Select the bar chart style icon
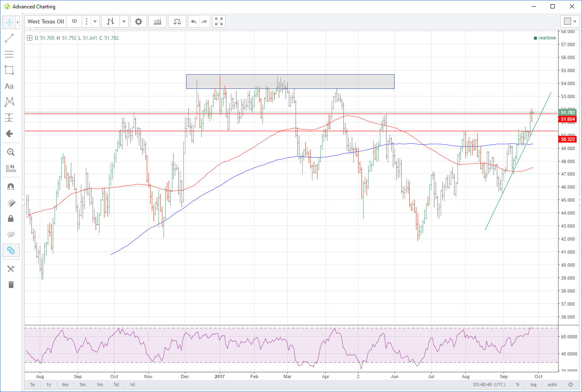Image resolution: width=582 pixels, height=392 pixels. tap(111, 21)
